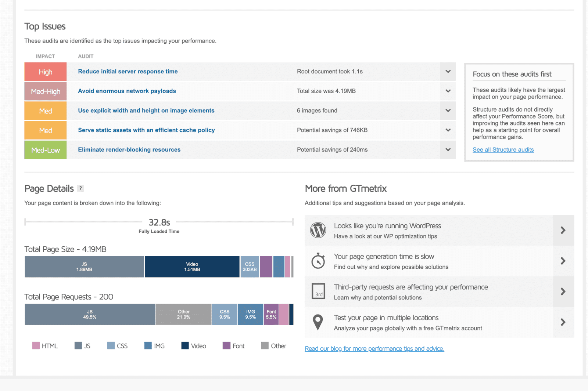The image size is (588, 391).
Task: Click the arrow on the slow page generation card
Action: pyautogui.click(x=563, y=261)
